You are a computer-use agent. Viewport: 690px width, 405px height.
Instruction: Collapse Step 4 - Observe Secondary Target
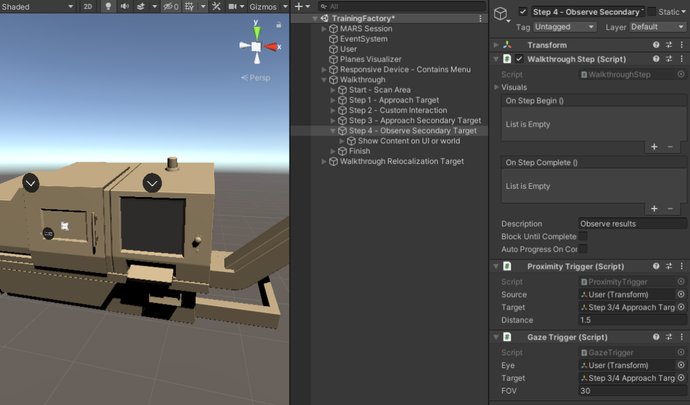point(333,131)
